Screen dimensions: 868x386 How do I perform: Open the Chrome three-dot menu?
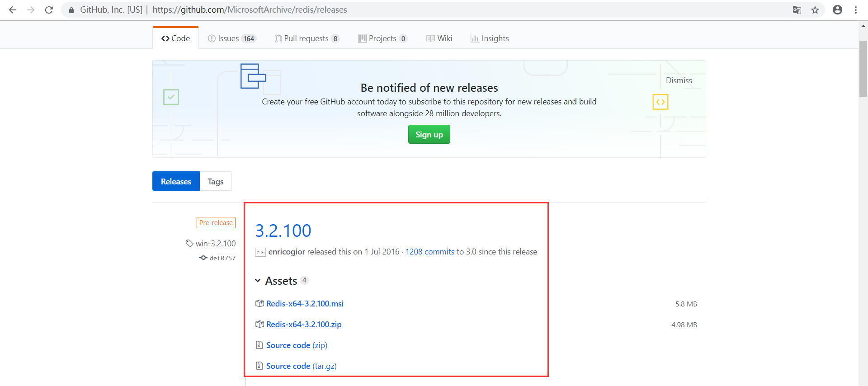pyautogui.click(x=856, y=10)
